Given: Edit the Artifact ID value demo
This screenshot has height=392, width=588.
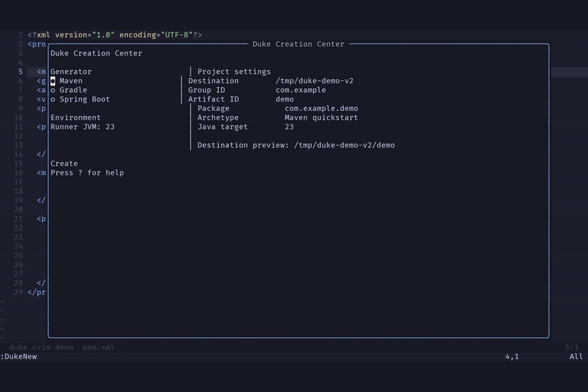Looking at the screenshot, I should pyautogui.click(x=285, y=99).
